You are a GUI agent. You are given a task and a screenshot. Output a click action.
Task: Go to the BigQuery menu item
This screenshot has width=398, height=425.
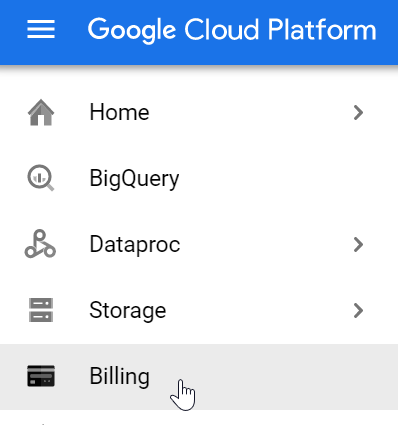click(134, 179)
